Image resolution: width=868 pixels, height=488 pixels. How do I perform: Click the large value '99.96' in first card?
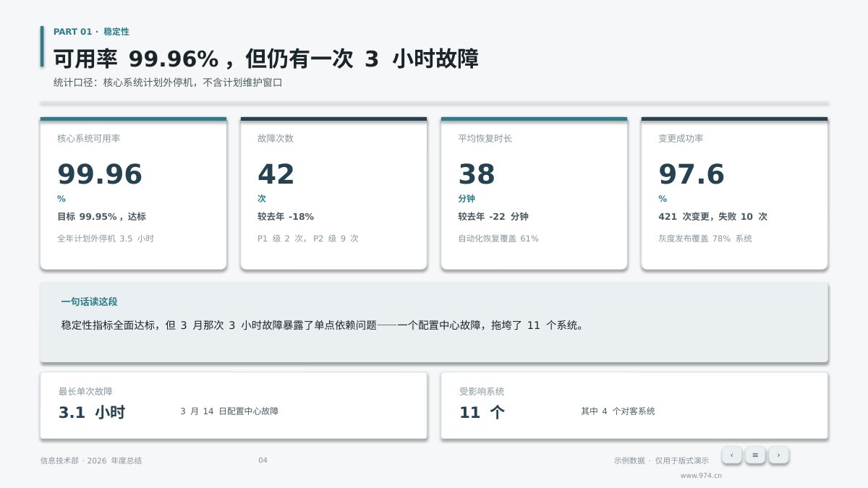100,174
